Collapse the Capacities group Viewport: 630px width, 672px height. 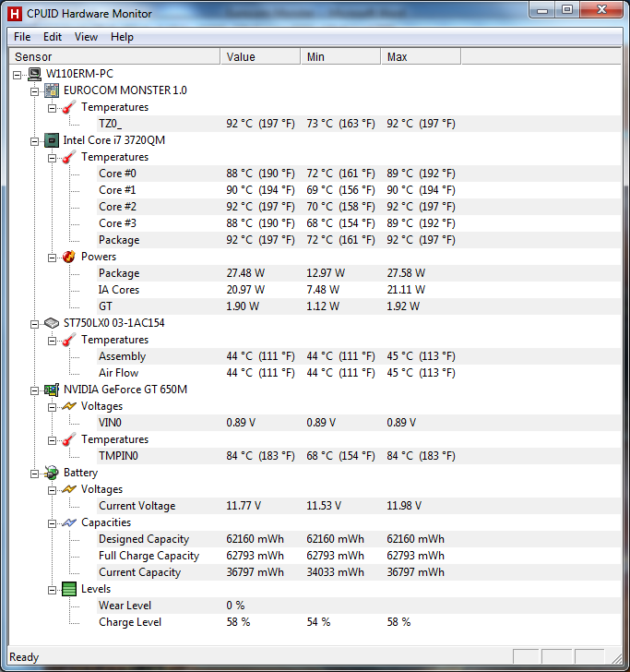(52, 524)
